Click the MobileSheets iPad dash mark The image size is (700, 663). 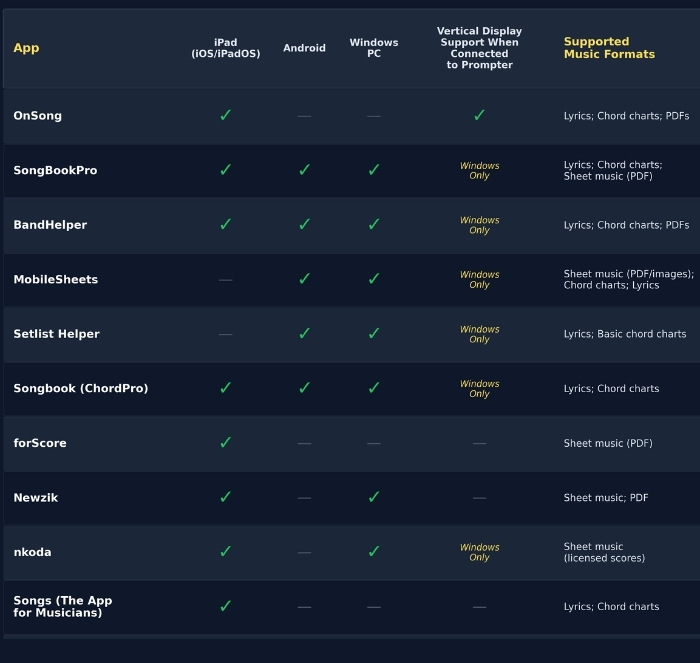tap(225, 280)
